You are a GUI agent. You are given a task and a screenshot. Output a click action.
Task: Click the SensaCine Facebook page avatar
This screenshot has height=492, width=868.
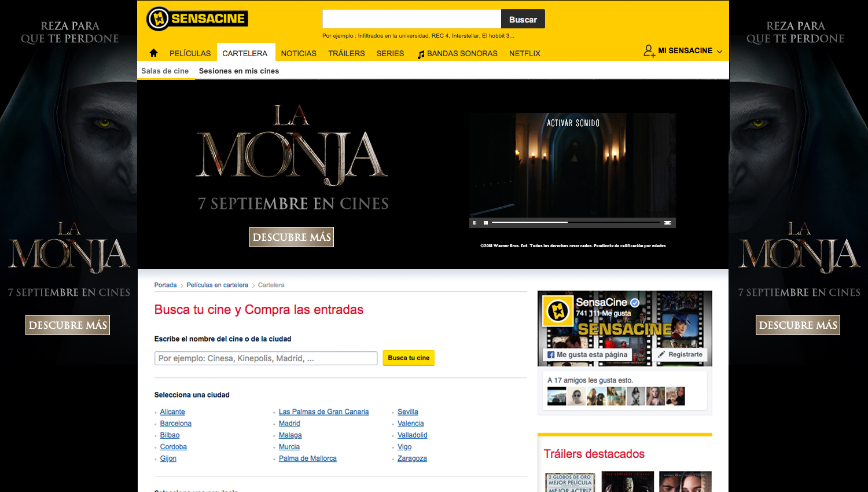[x=558, y=311]
